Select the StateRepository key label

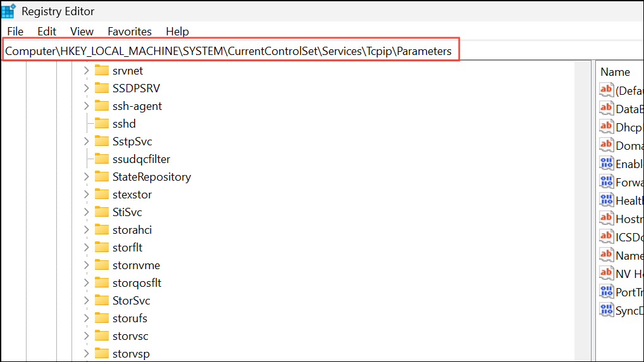pyautogui.click(x=152, y=177)
